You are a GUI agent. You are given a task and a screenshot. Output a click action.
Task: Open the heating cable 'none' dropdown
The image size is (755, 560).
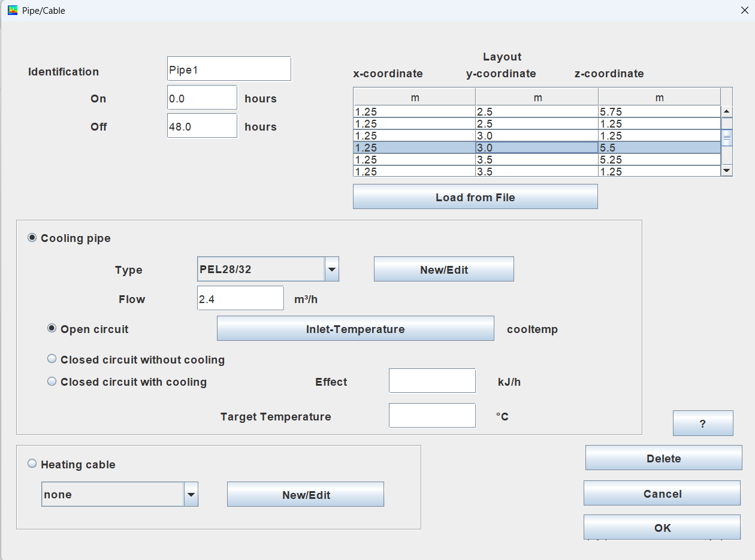point(191,495)
